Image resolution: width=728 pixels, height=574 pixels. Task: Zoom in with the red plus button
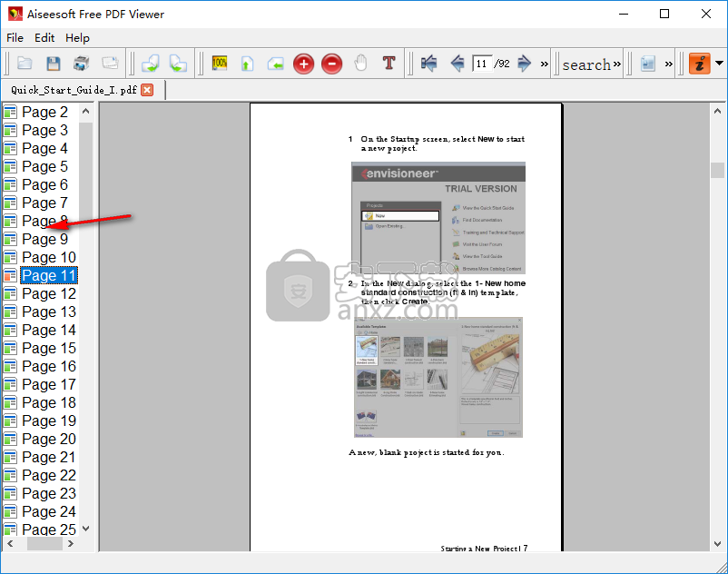(x=304, y=64)
